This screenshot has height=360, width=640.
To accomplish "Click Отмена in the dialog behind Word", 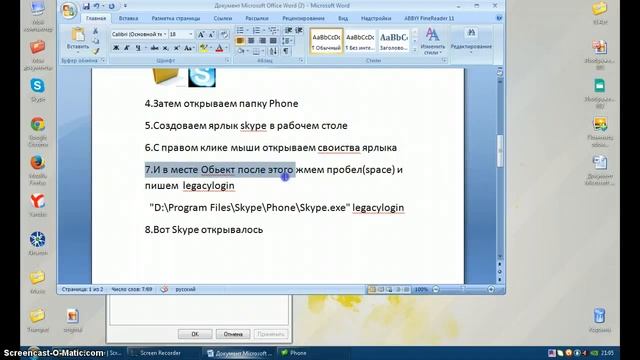I will pos(233,334).
